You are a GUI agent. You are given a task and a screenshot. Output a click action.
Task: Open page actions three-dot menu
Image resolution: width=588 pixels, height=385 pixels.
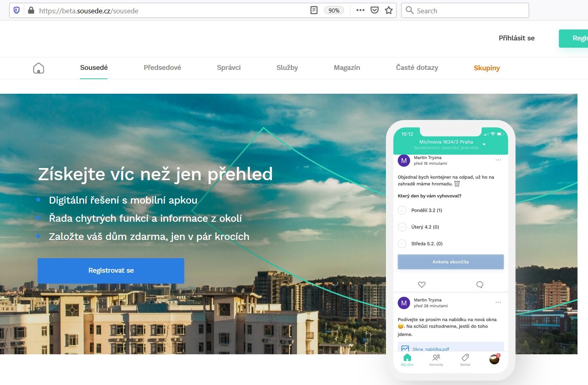(x=360, y=11)
